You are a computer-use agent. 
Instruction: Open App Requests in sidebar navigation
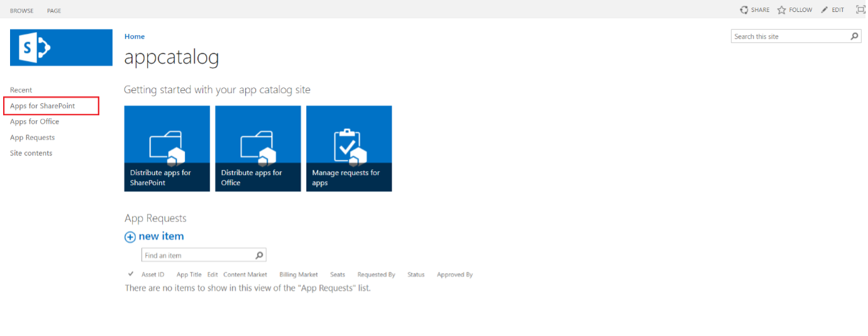(32, 137)
